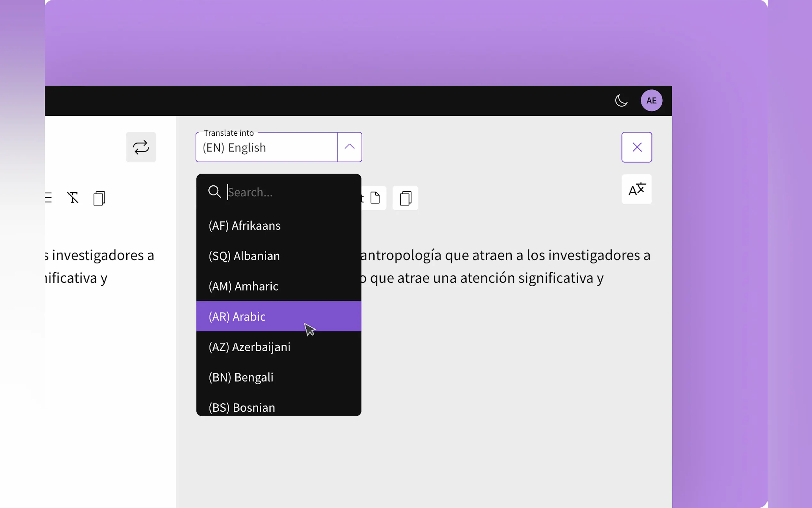Select (SQ) Albanian from the list
Screen dimensions: 812x508
click(x=279, y=256)
